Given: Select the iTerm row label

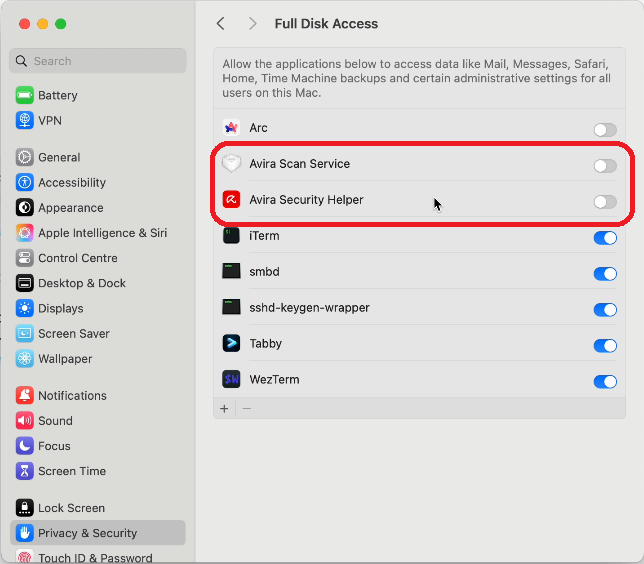Looking at the screenshot, I should pos(264,236).
